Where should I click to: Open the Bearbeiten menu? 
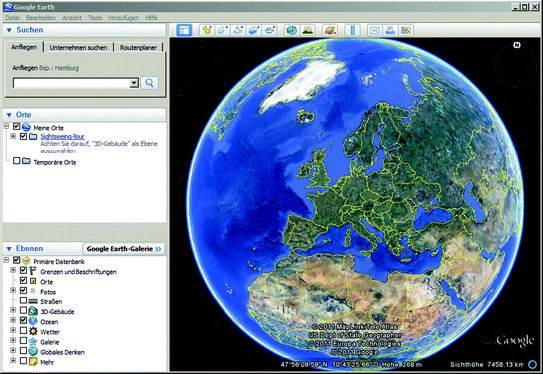(41, 18)
